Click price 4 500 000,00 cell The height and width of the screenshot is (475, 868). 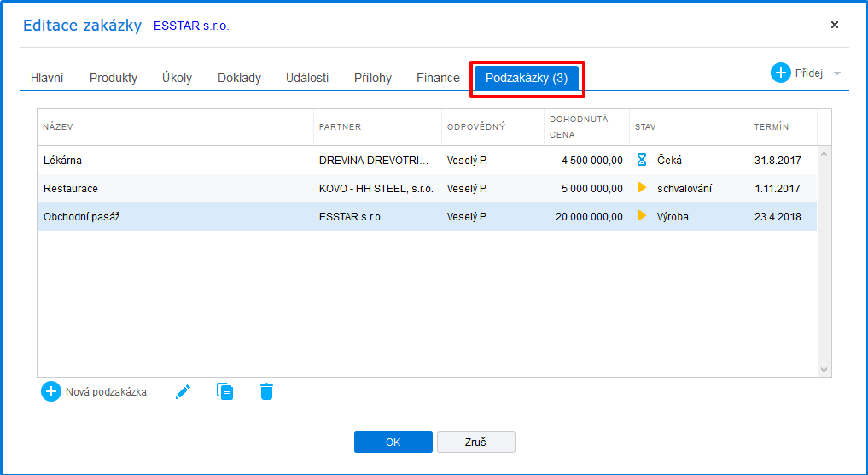click(x=592, y=160)
